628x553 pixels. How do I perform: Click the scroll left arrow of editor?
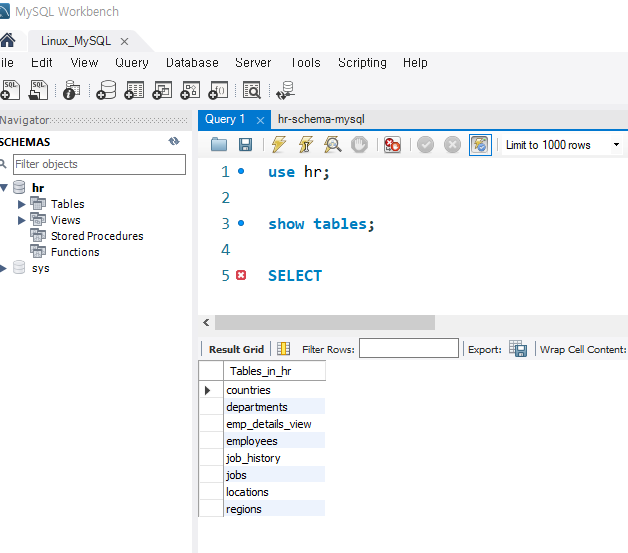pos(206,322)
